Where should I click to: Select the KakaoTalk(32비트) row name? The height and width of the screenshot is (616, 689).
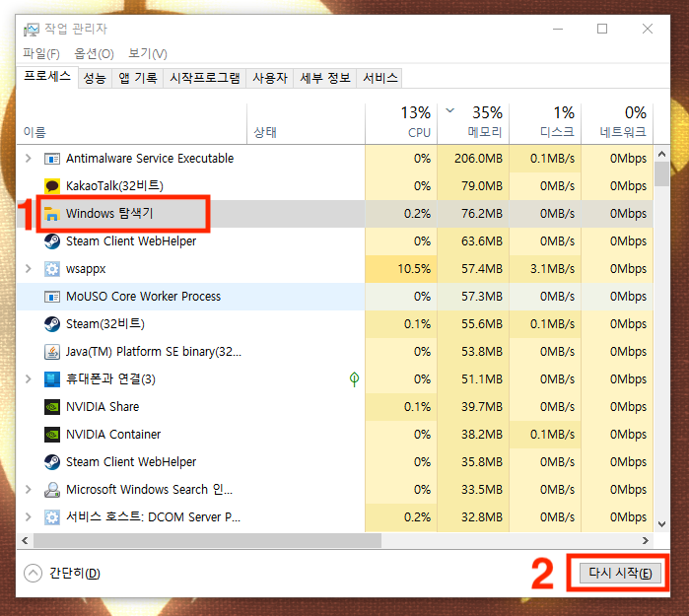114,186
